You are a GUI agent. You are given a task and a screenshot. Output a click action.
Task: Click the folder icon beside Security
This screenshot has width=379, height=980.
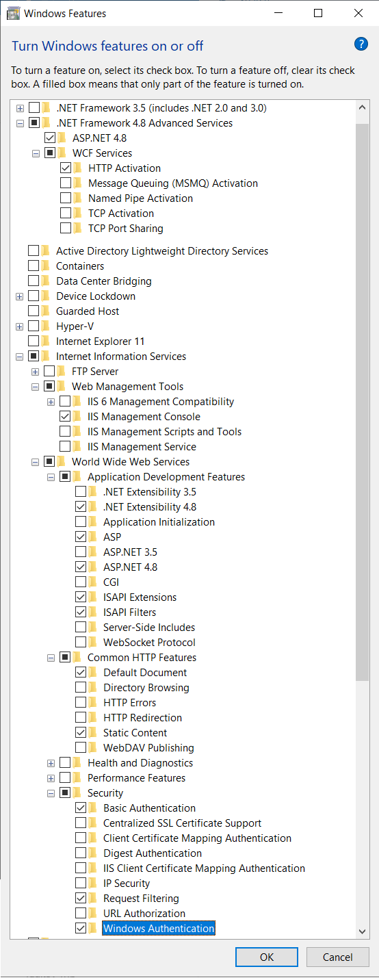coord(78,793)
